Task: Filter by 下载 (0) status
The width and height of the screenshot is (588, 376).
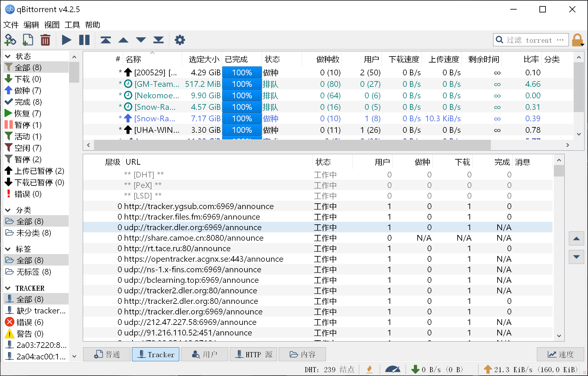Action: click(x=36, y=79)
